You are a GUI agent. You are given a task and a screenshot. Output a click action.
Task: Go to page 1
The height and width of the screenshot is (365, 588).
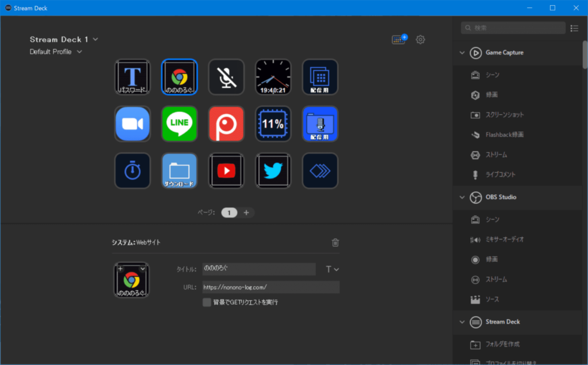click(x=229, y=213)
